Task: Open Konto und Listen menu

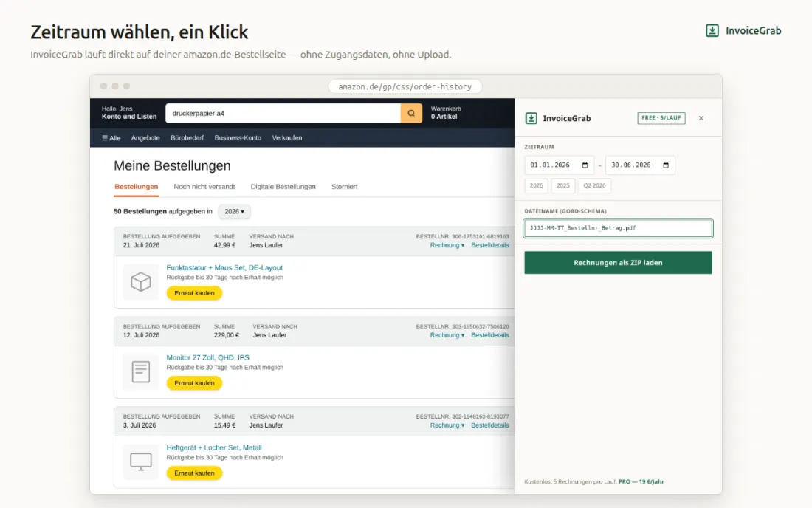Action: tap(129, 113)
